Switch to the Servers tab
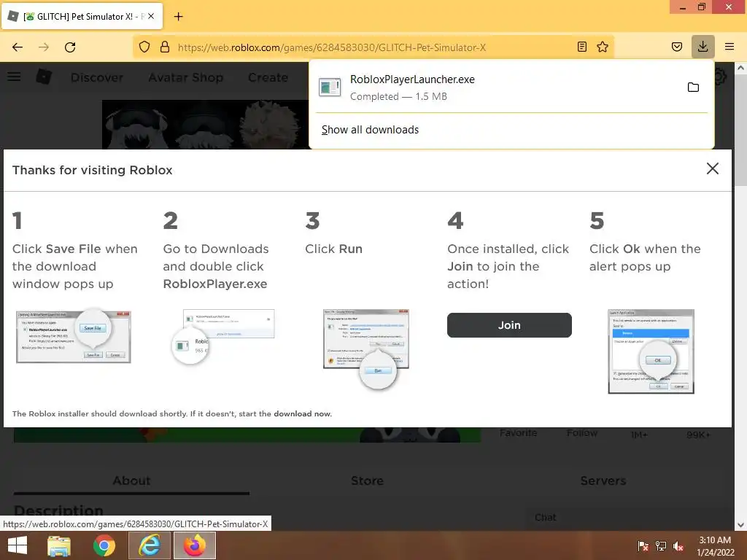Viewport: 747px width, 560px height. click(x=603, y=481)
